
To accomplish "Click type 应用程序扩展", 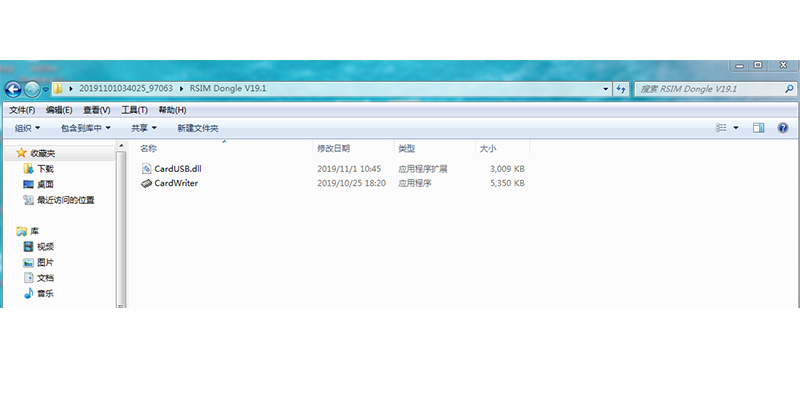I will point(422,169).
